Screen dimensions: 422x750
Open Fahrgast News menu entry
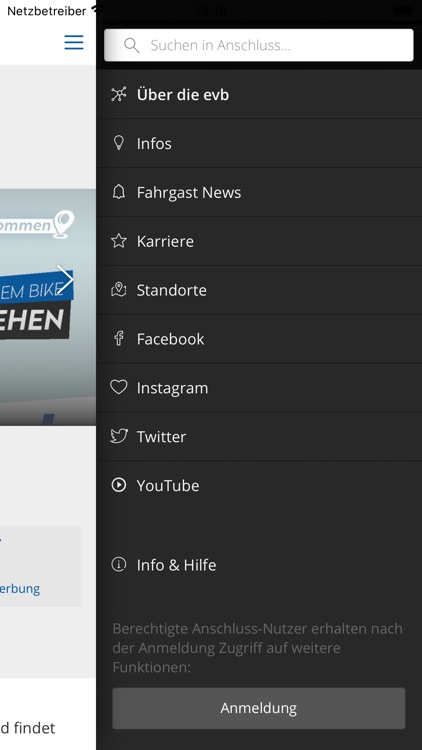tap(259, 192)
